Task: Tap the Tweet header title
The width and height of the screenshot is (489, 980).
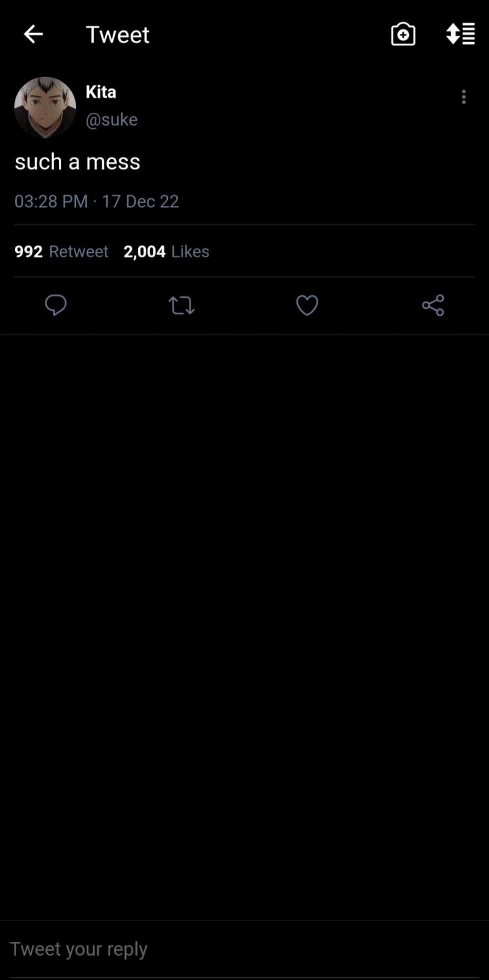Action: [x=117, y=35]
